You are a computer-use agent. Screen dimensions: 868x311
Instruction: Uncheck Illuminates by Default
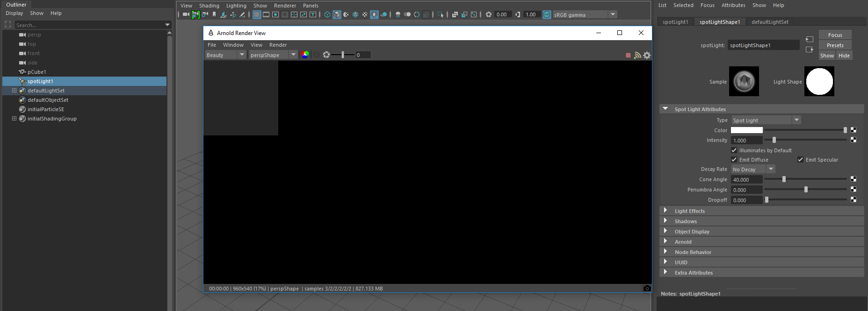point(734,150)
